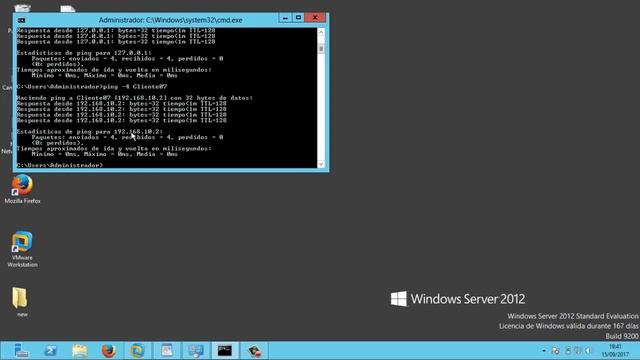
Task: Click 'Estadísticas de ping para 127.0.0.1' line
Action: (x=84, y=53)
